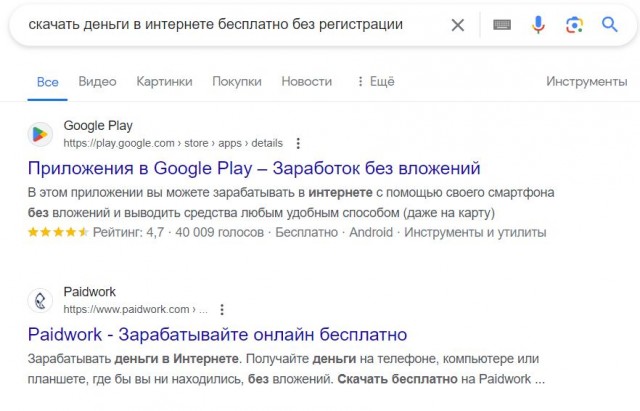Screen dimensions: 640x411
Task: Switch to the Картинки tab
Action: tap(164, 82)
